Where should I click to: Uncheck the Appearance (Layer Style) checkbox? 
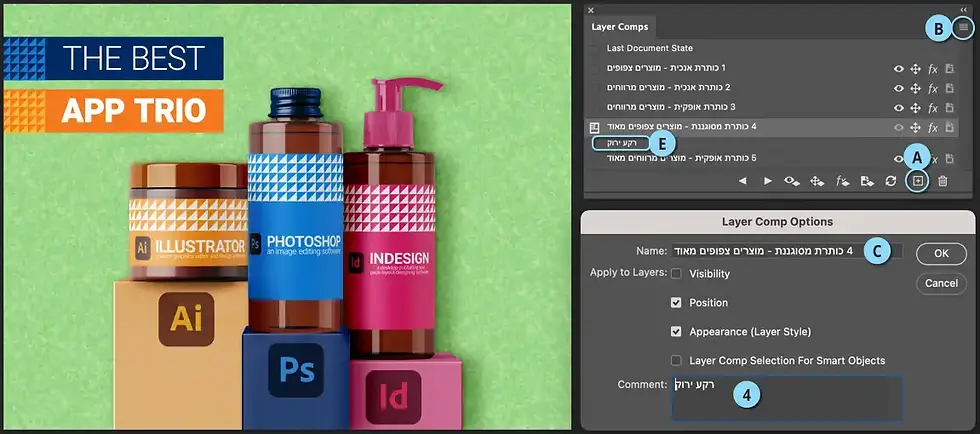[x=676, y=332]
